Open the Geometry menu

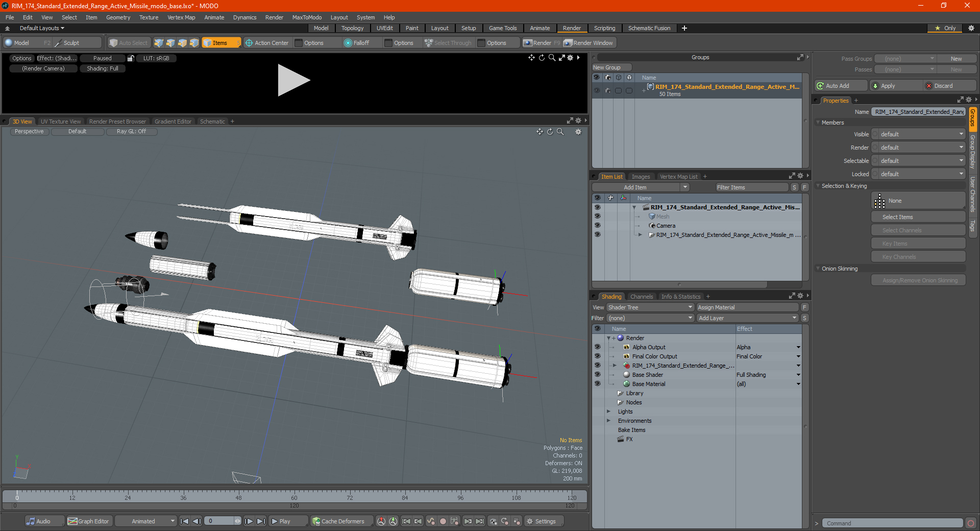118,17
